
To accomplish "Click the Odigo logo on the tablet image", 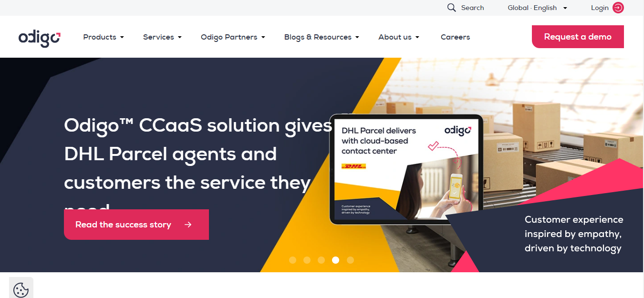I will pos(457,131).
